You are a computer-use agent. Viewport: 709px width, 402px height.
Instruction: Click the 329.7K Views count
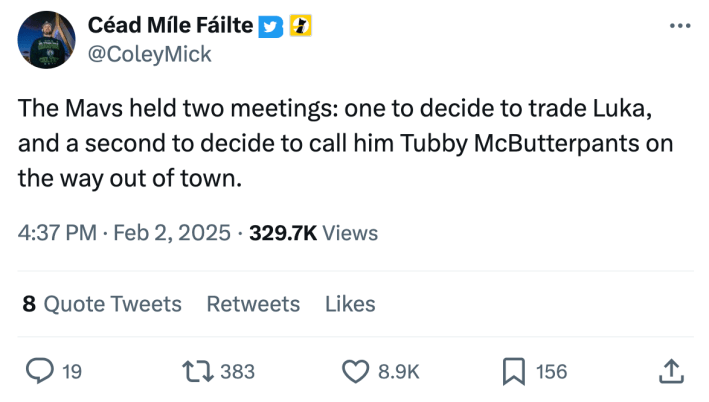[313, 233]
